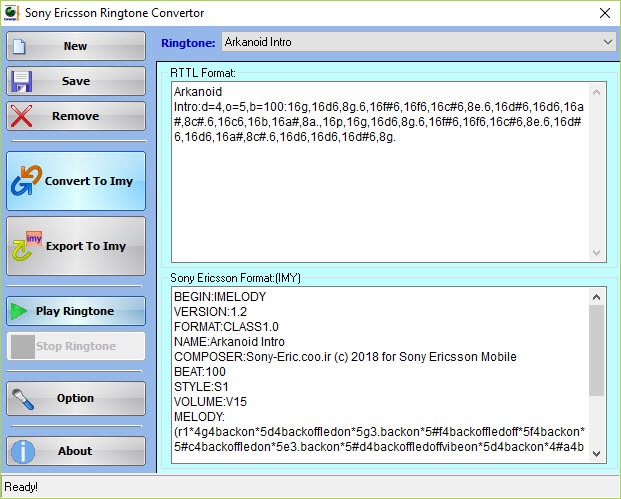Screen dimensions: 621x499
Task: Click the blank page icon on New
Action: 19,46
